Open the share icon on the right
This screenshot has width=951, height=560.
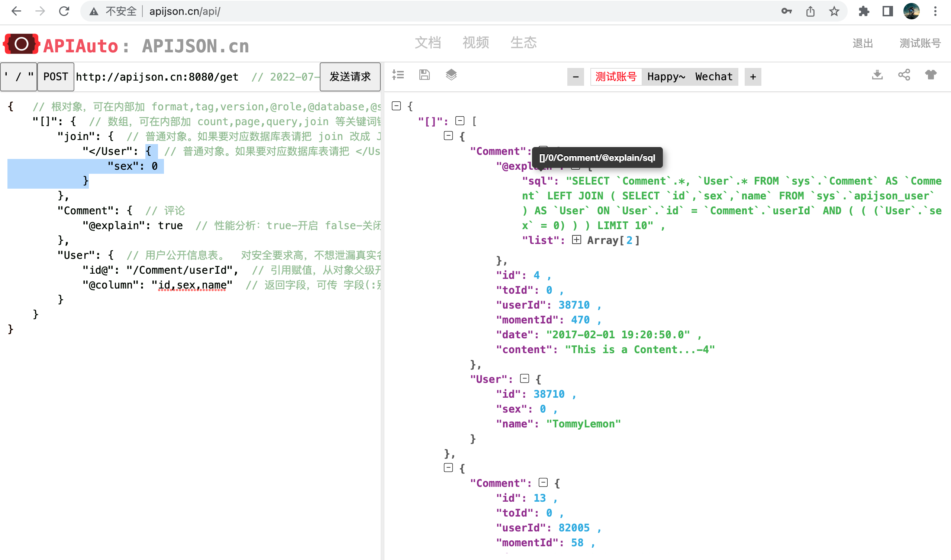tap(905, 75)
